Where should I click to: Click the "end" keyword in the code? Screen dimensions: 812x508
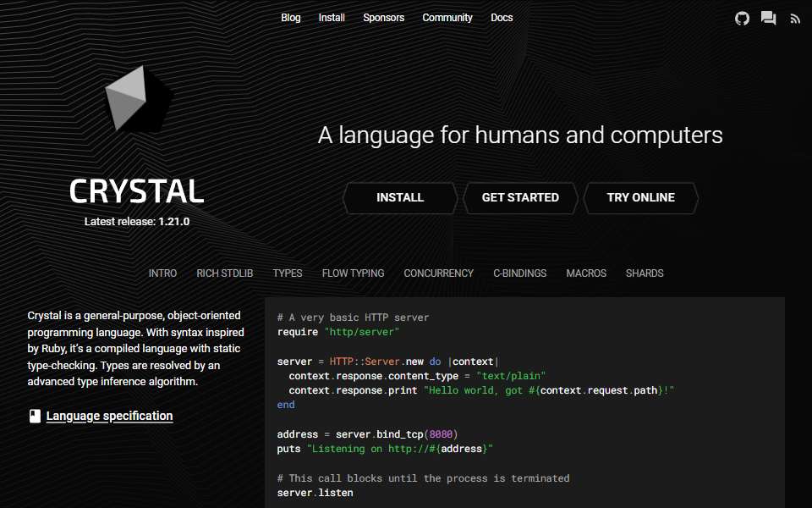coord(286,405)
